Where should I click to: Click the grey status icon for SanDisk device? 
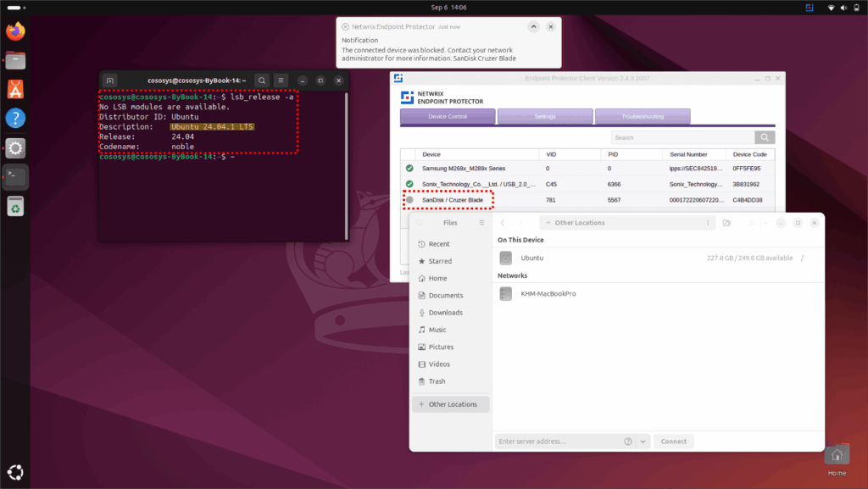tap(409, 200)
